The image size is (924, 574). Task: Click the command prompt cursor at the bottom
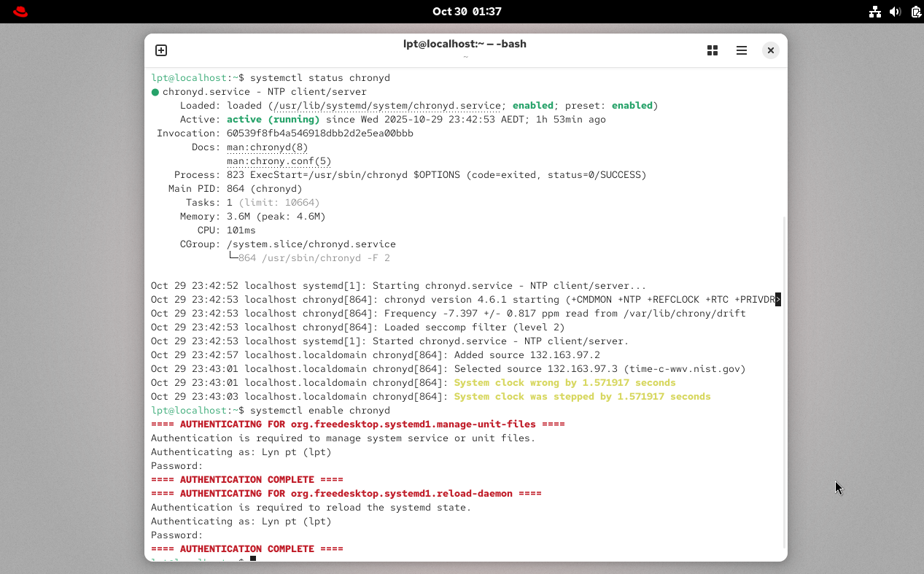[x=252, y=558]
